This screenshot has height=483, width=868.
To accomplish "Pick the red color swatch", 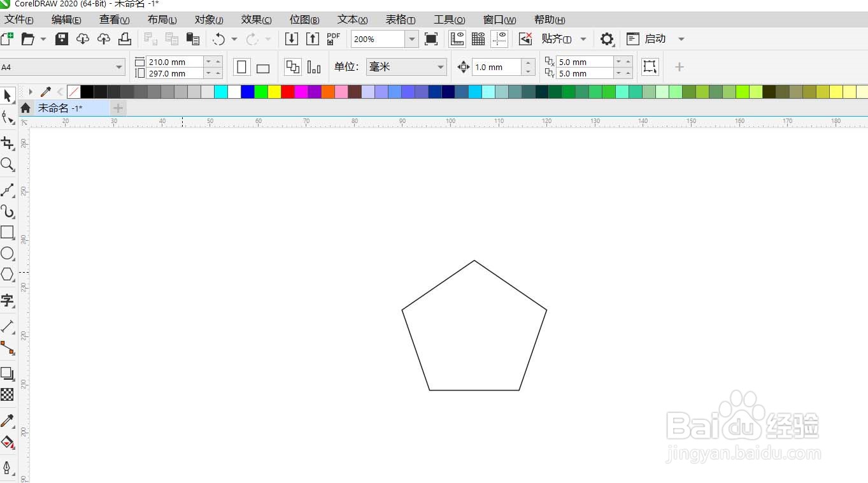I will tap(288, 92).
